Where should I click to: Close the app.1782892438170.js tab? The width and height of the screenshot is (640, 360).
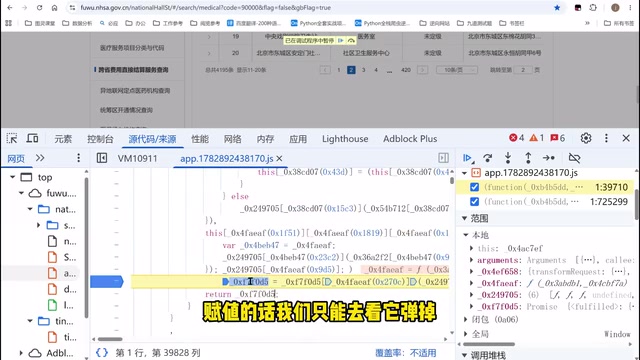click(x=280, y=158)
